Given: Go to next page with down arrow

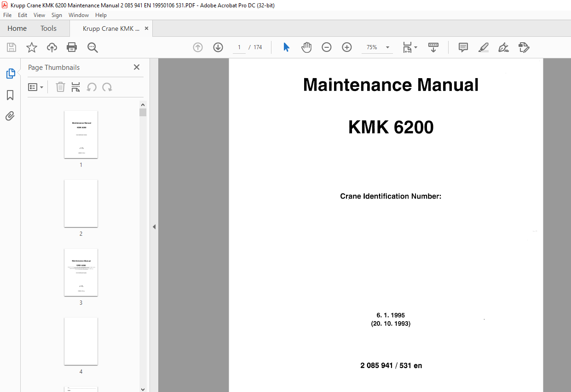Looking at the screenshot, I should tap(218, 47).
